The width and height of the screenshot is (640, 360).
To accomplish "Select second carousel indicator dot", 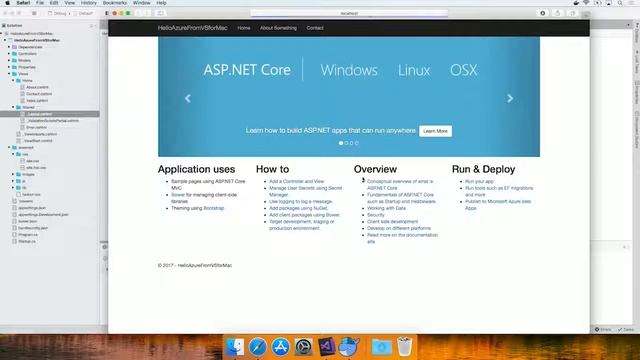I will pos(346,143).
